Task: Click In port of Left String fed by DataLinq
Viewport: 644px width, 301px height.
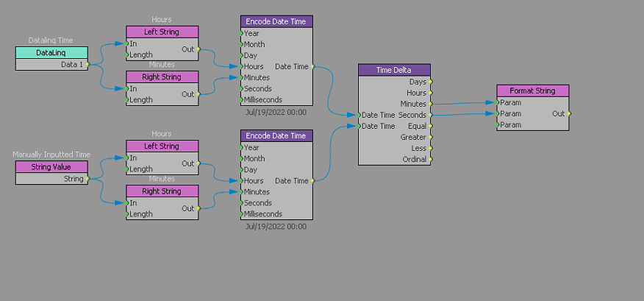Action: coord(126,43)
